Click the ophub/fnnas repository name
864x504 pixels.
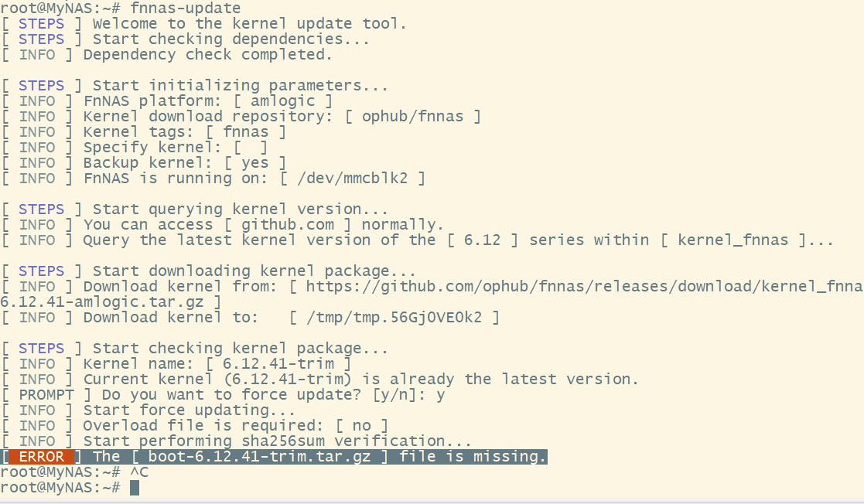[x=412, y=117]
